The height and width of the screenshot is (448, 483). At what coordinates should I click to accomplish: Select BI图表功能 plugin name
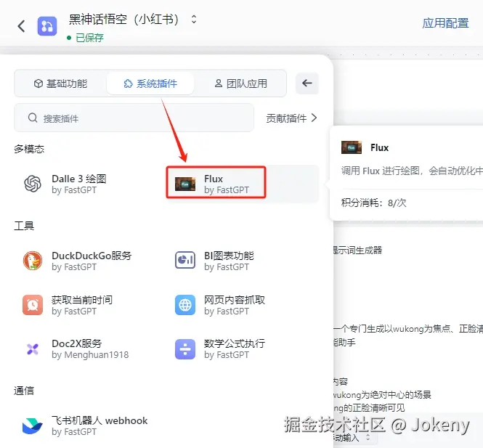[229, 256]
